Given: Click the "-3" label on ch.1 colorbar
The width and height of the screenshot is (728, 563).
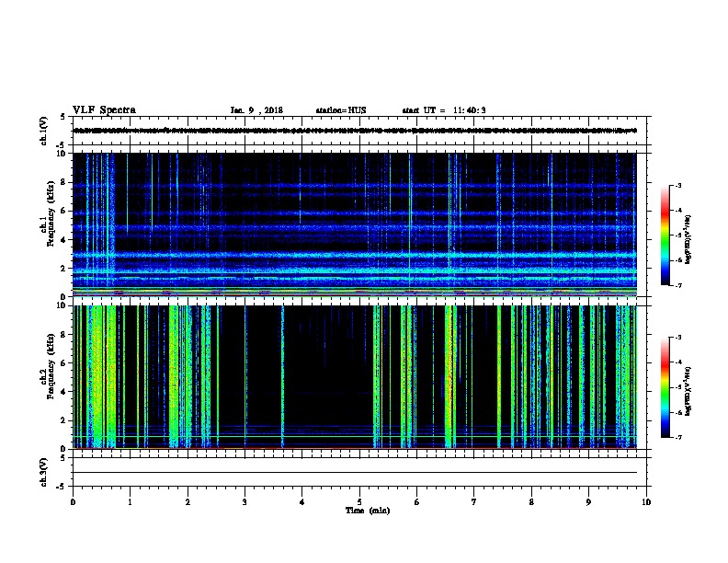Looking at the screenshot, I should point(678,185).
